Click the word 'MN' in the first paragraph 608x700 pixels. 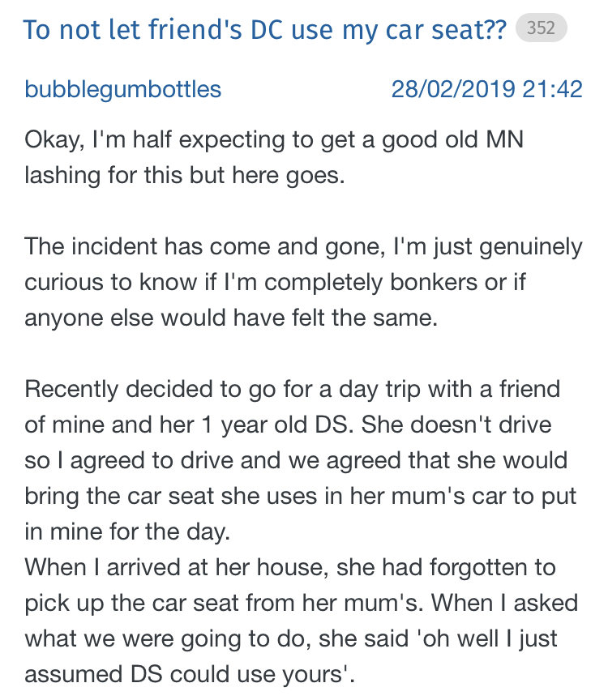coord(504,139)
